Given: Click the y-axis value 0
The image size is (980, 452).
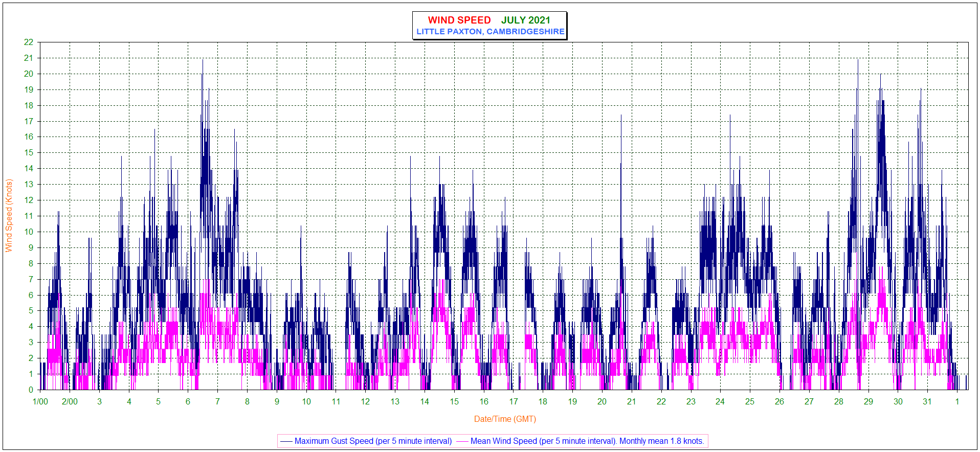Looking at the screenshot, I should point(31,390).
